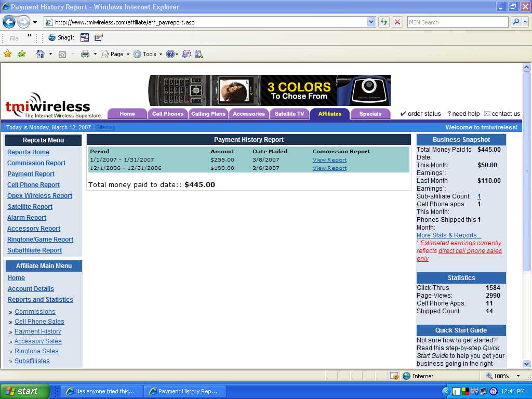This screenshot has height=399, width=532.
Task: Click in the MSN Search box
Action: (457, 22)
